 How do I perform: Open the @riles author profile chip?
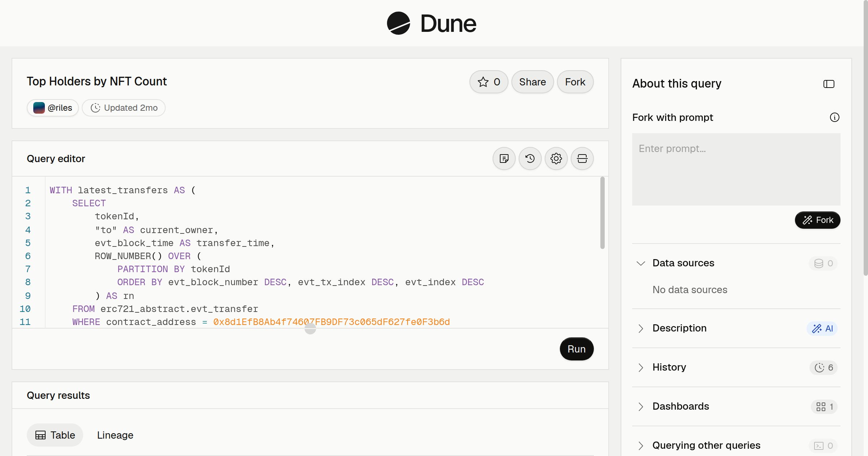click(53, 108)
